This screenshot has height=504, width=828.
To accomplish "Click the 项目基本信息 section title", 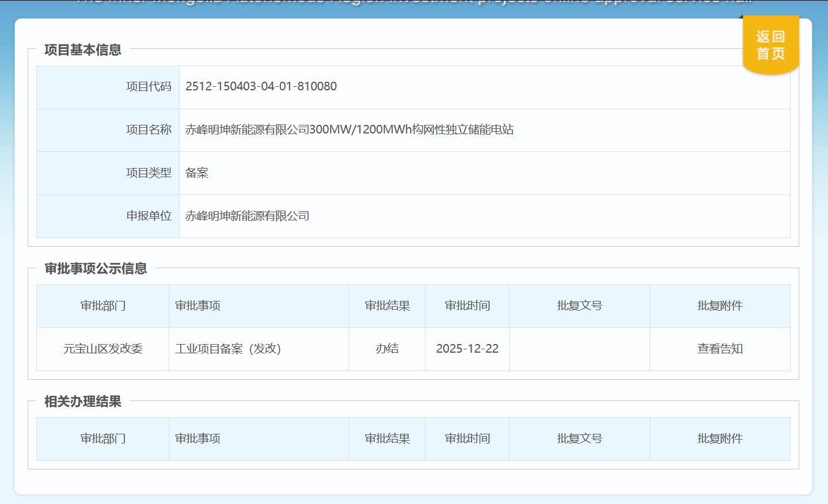I will coord(83,50).
